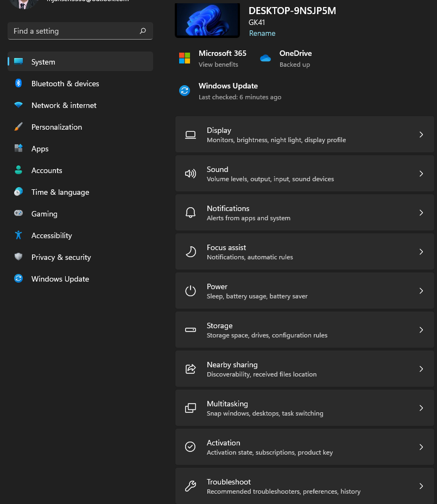Click the Wi-Fi network icon in sidebar
Viewport: 437px width, 504px height.
[18, 105]
